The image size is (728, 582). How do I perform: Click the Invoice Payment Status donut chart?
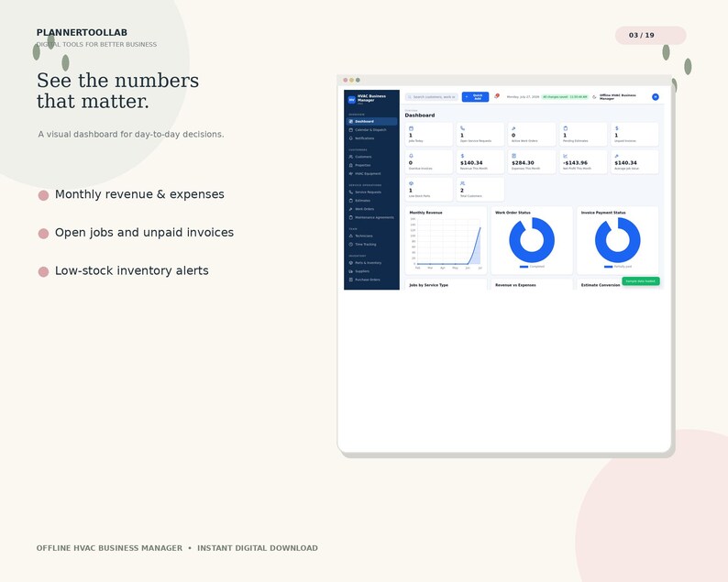tap(617, 240)
